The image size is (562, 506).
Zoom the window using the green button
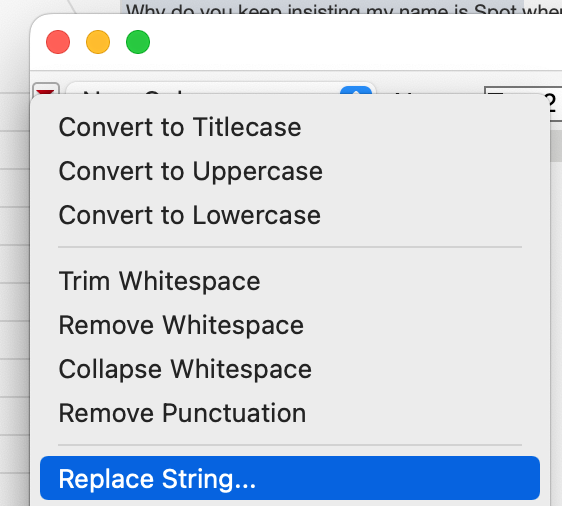[138, 42]
